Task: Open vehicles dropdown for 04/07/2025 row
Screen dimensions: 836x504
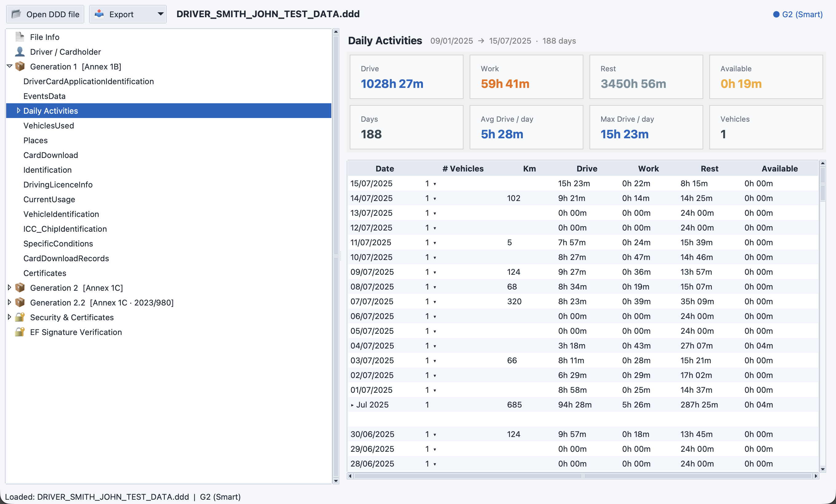Action: [x=435, y=346]
